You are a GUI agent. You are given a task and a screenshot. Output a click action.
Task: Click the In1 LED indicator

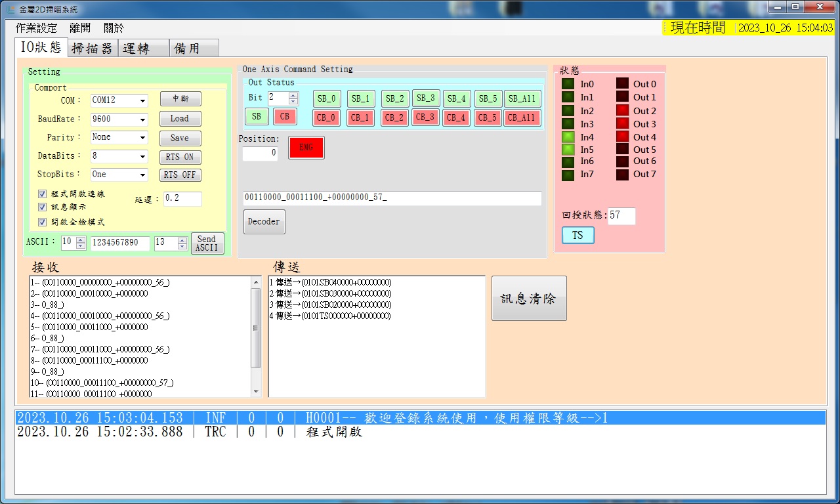(x=568, y=97)
